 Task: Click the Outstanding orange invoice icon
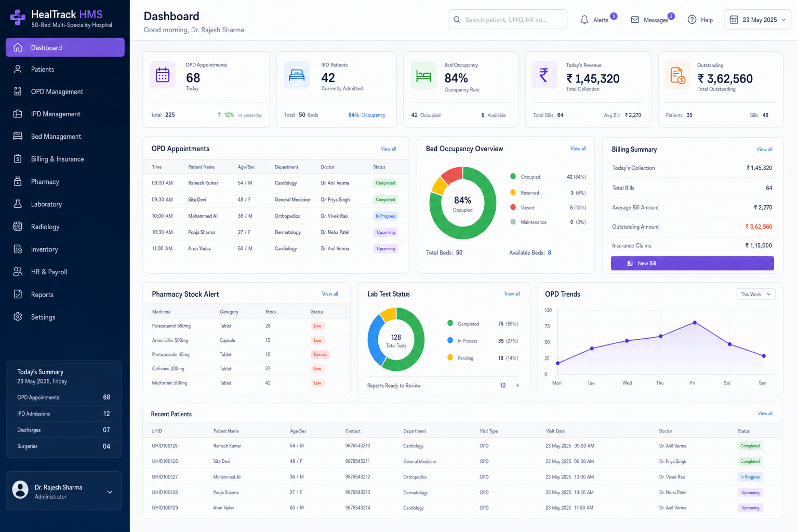pyautogui.click(x=677, y=75)
